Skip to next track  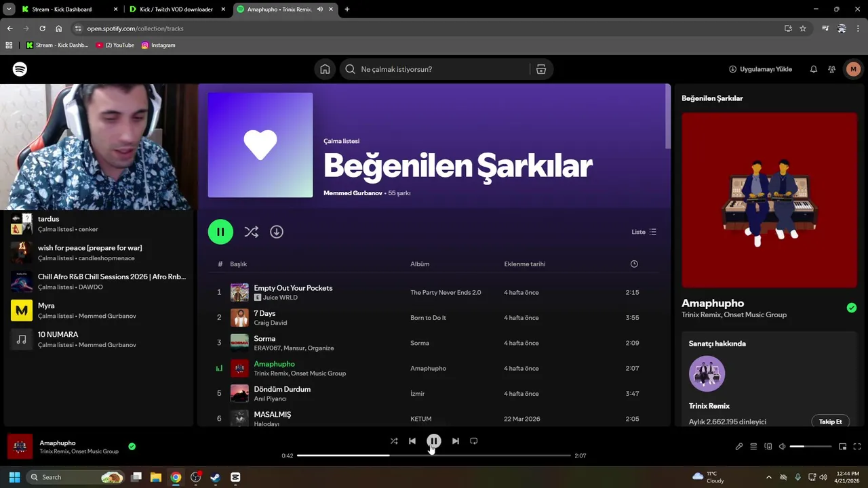tap(456, 441)
